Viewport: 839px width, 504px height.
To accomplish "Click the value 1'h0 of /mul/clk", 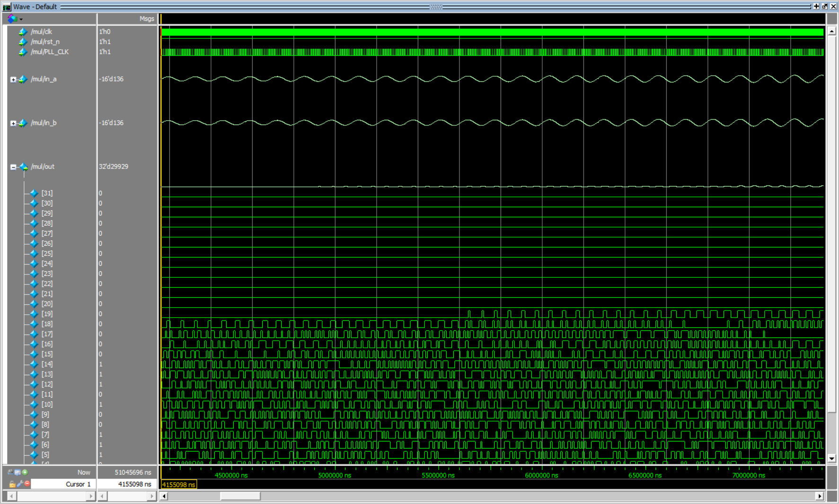I will pyautogui.click(x=105, y=32).
